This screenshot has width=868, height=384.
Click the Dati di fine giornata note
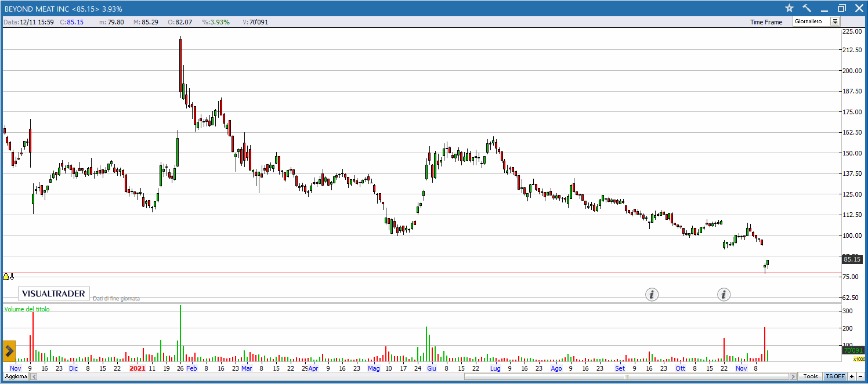pos(116,298)
